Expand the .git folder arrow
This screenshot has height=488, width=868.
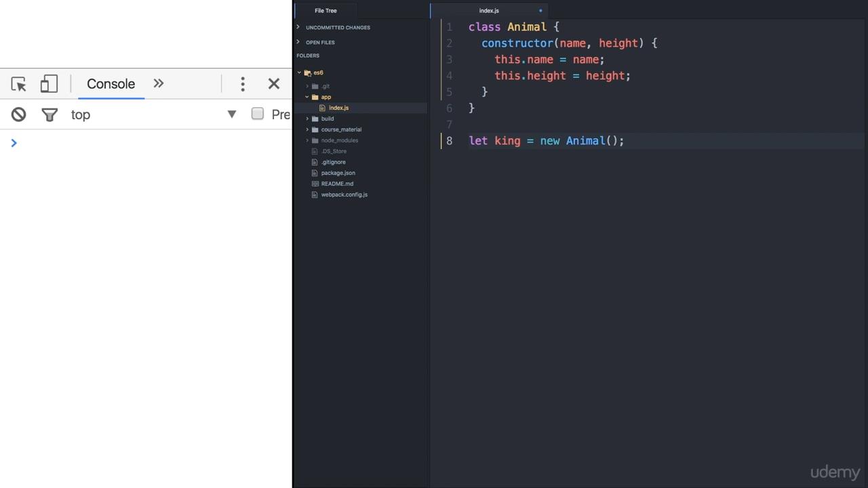[307, 86]
